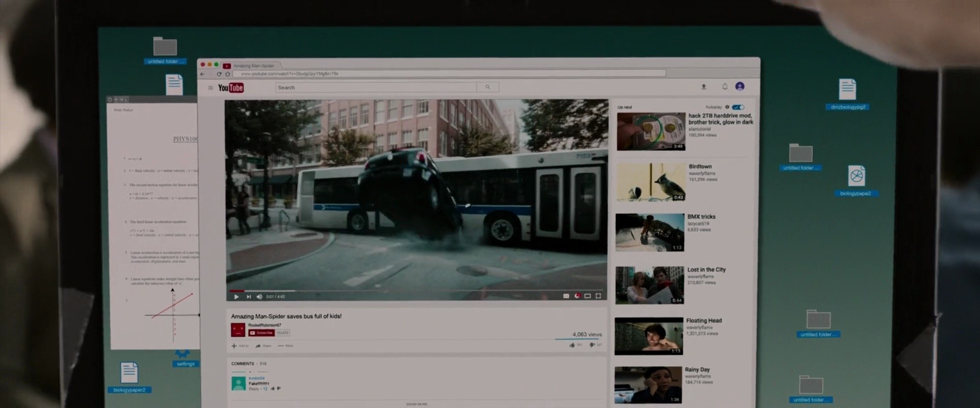The width and height of the screenshot is (980, 408).
Task: Turn on subtitles with the captions icon
Action: pos(566,296)
